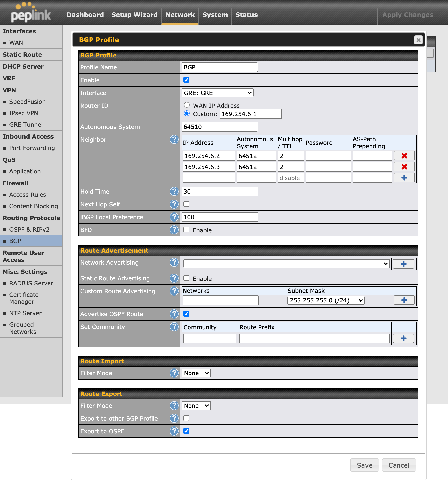448x480 pixels.
Task: Open the Interface dropdown
Action: tap(217, 93)
